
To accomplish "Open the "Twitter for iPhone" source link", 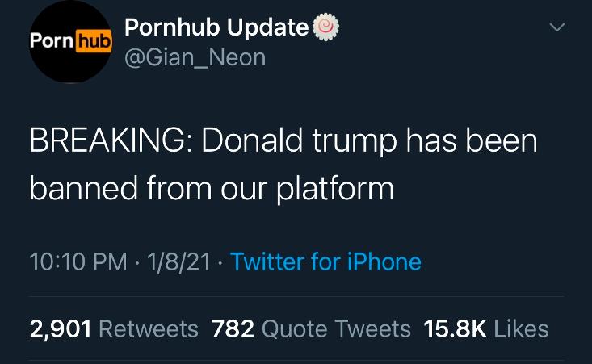I will (325, 261).
